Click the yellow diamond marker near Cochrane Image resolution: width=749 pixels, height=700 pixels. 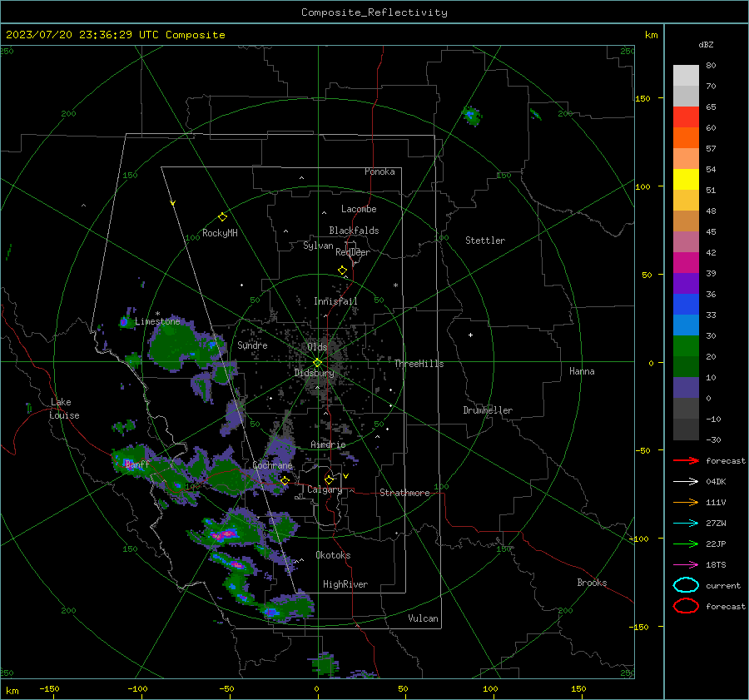click(285, 480)
